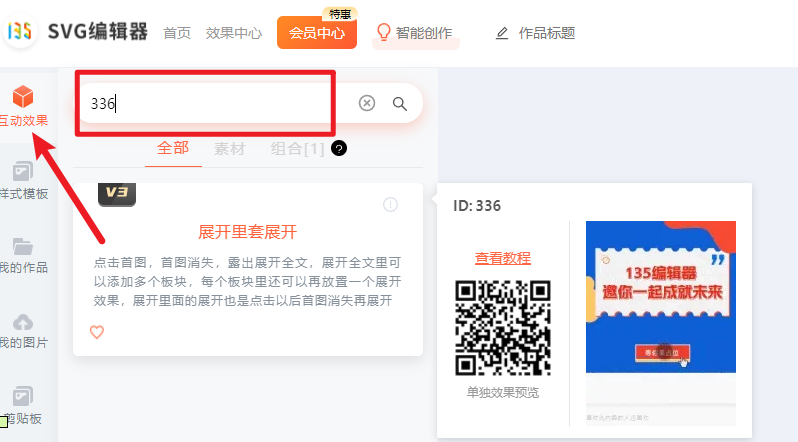Open 智能创作 feature

pos(423,33)
